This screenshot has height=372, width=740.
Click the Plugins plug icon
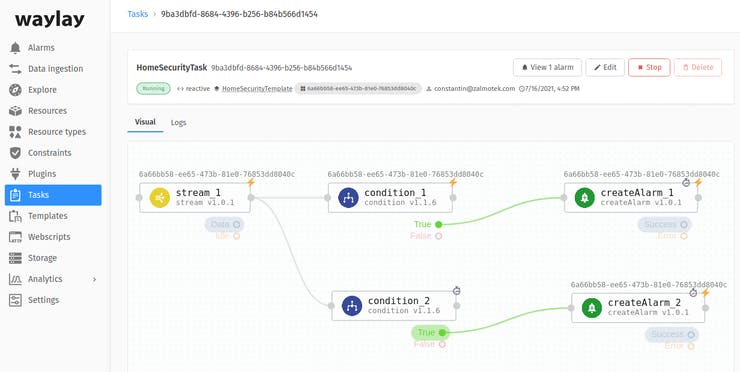pos(15,174)
